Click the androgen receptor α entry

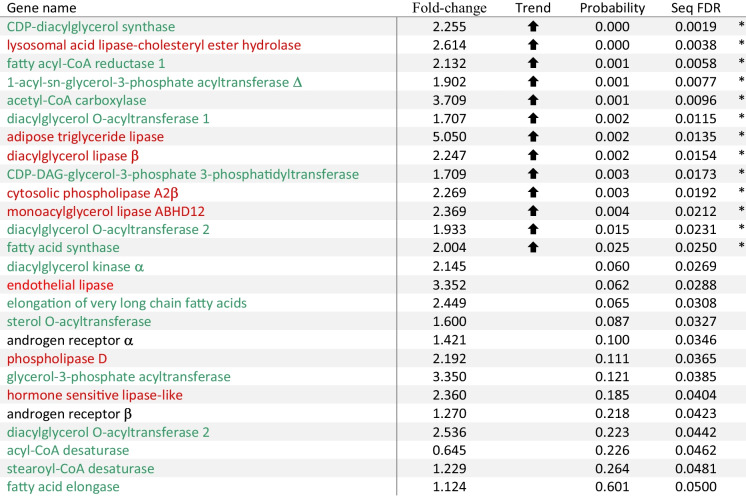(x=70, y=340)
